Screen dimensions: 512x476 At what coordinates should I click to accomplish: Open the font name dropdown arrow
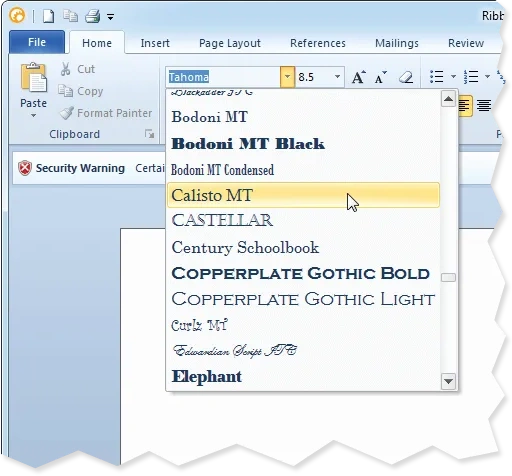click(x=287, y=77)
